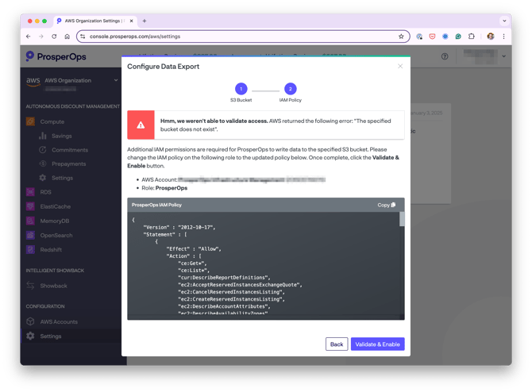This screenshot has height=392, width=532.
Task: Open the help question mark icon
Action: pos(445,56)
